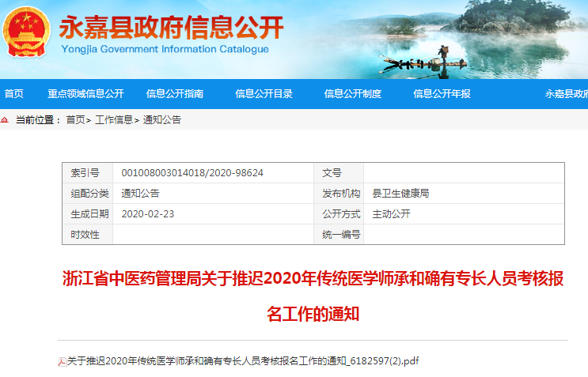This screenshot has width=588, height=377.
Task: Click the PDF file icon beside attachment
Action: 62,361
